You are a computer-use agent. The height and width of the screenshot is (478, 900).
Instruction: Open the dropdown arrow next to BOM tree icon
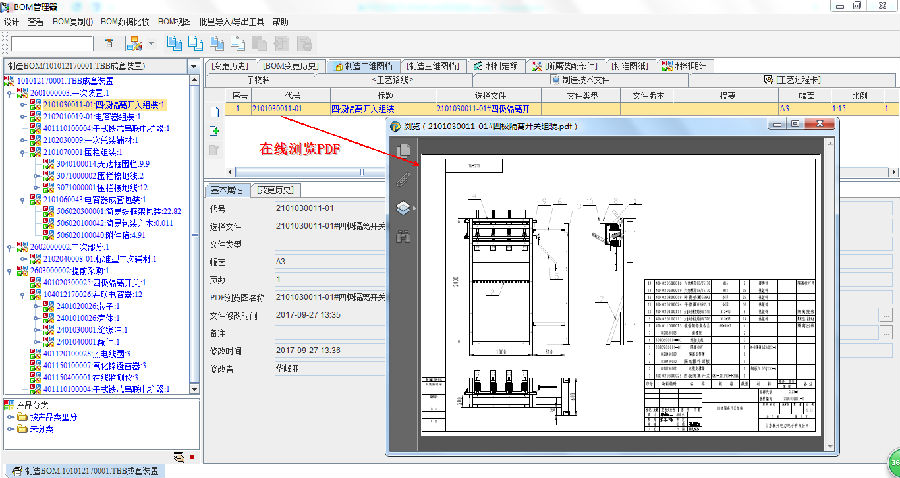(151, 44)
